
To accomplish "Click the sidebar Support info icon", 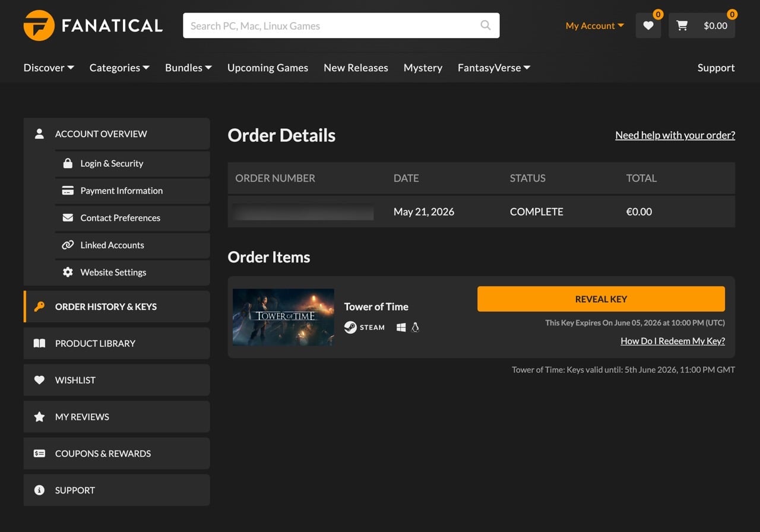I will [x=39, y=490].
